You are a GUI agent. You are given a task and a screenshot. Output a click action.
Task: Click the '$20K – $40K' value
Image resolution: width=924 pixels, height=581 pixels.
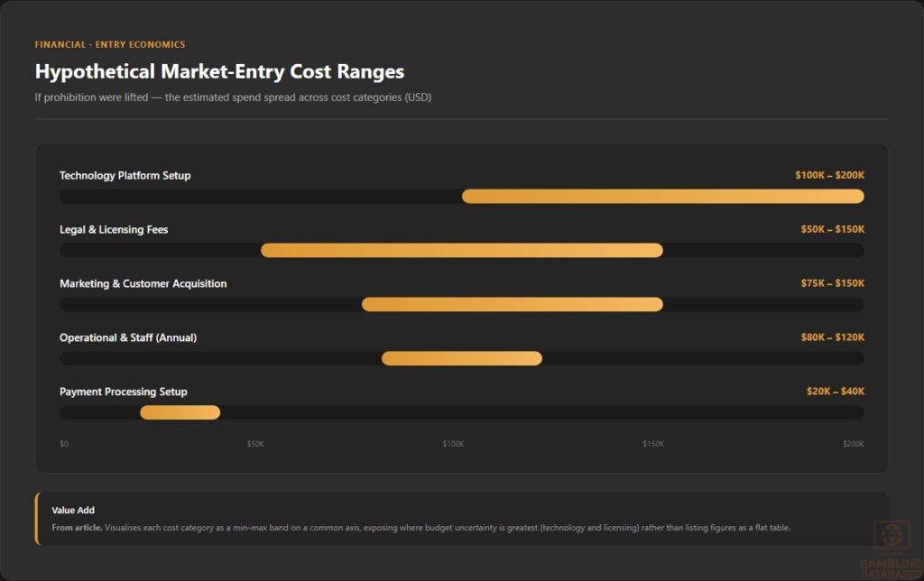836,392
